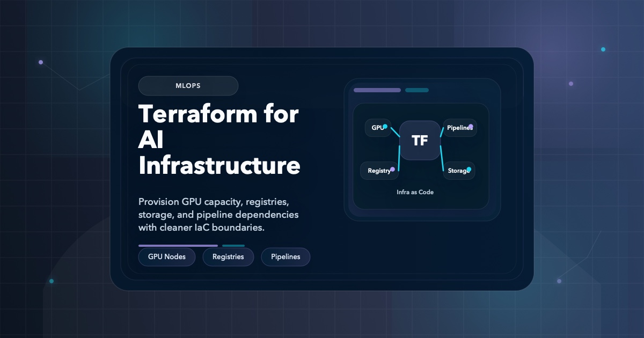Image resolution: width=644 pixels, height=338 pixels.
Task: Select the Infra as Code label
Action: point(415,192)
